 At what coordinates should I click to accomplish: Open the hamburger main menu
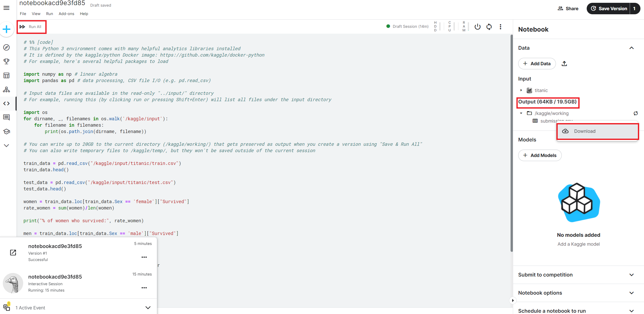pos(6,8)
